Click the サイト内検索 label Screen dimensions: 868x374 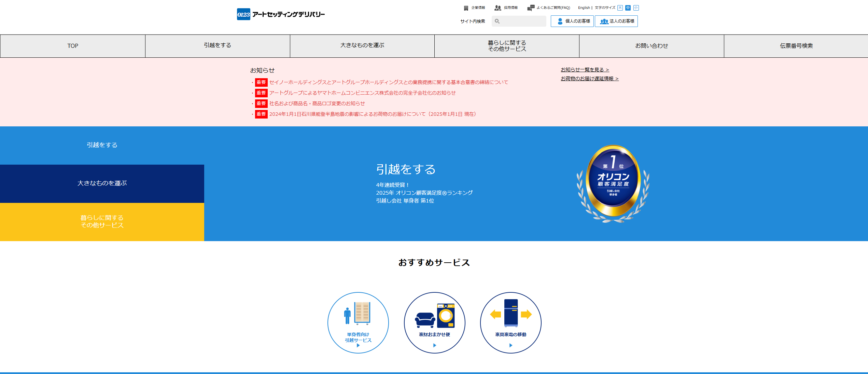pos(473,21)
